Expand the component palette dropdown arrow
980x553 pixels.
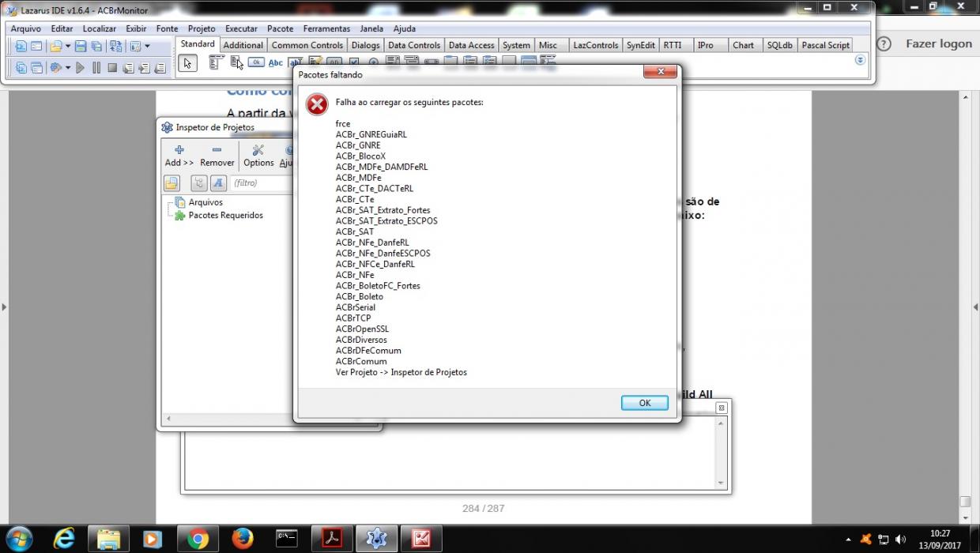click(x=861, y=60)
